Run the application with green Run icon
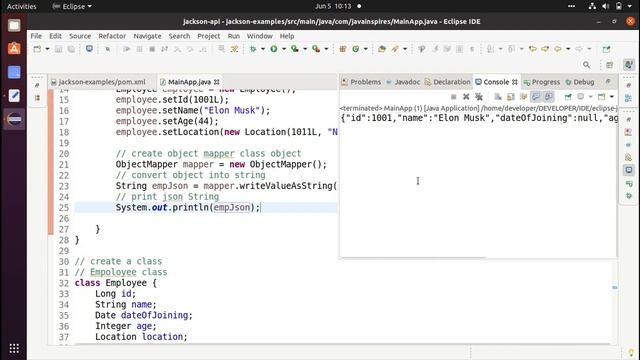The image size is (640, 360). click(x=274, y=49)
